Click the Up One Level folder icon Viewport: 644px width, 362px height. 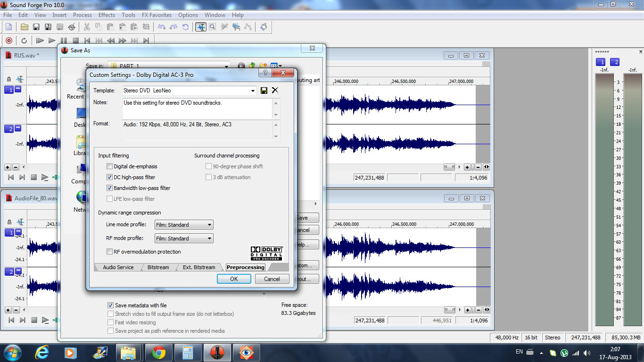pos(252,66)
